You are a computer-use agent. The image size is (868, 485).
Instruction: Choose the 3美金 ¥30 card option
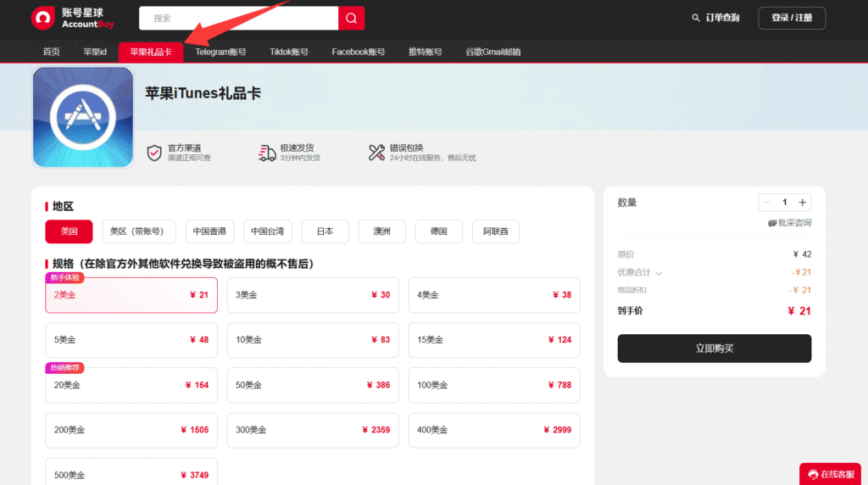pos(313,295)
